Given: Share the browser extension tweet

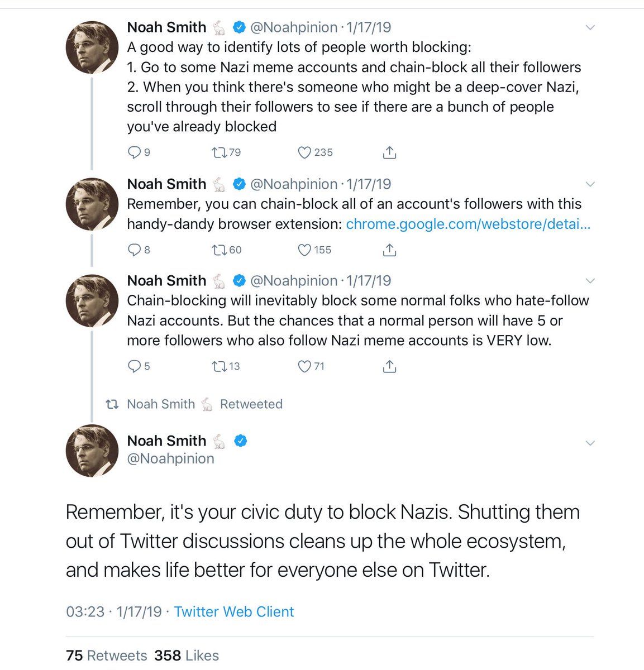Looking at the screenshot, I should tap(390, 250).
